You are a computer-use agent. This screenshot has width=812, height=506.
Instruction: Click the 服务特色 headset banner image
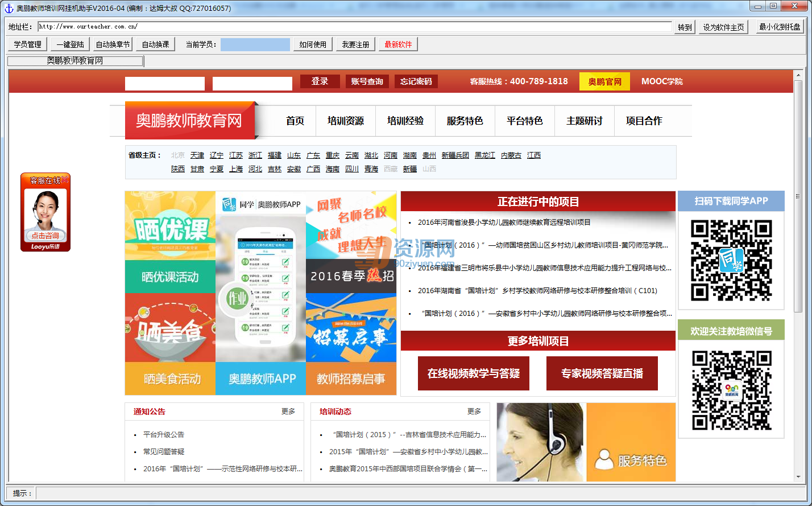586,442
